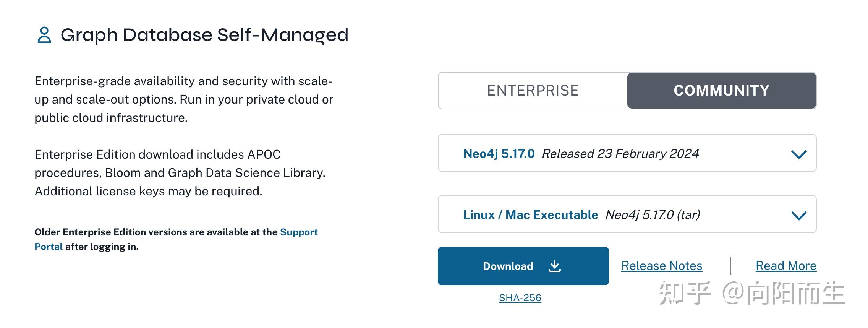Click the word Portal on the second line
The height and width of the screenshot is (328, 868).
point(49,247)
